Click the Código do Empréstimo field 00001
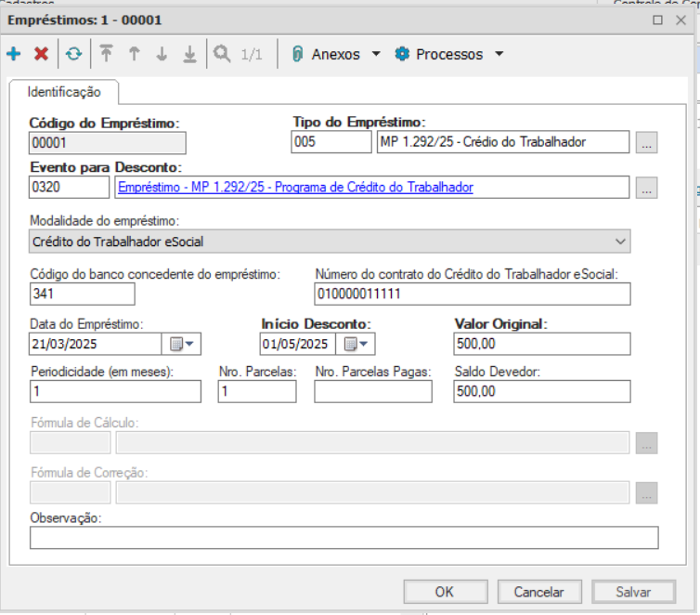This screenshot has width=700, height=615. click(x=108, y=143)
